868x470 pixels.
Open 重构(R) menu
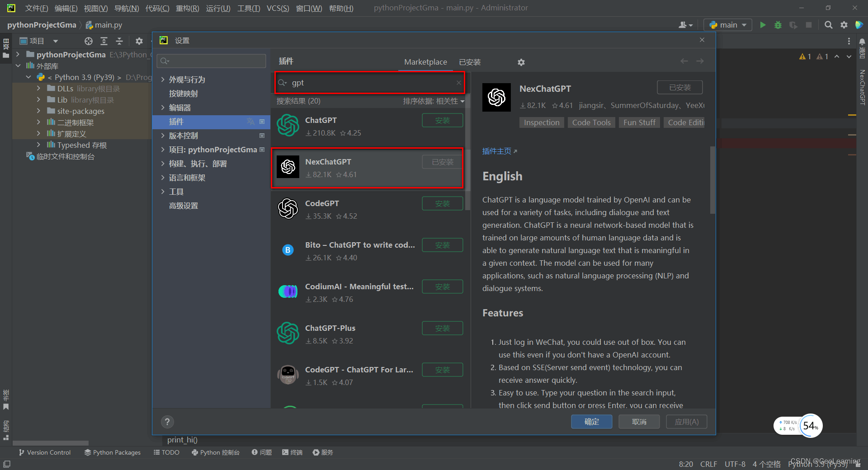(187, 8)
